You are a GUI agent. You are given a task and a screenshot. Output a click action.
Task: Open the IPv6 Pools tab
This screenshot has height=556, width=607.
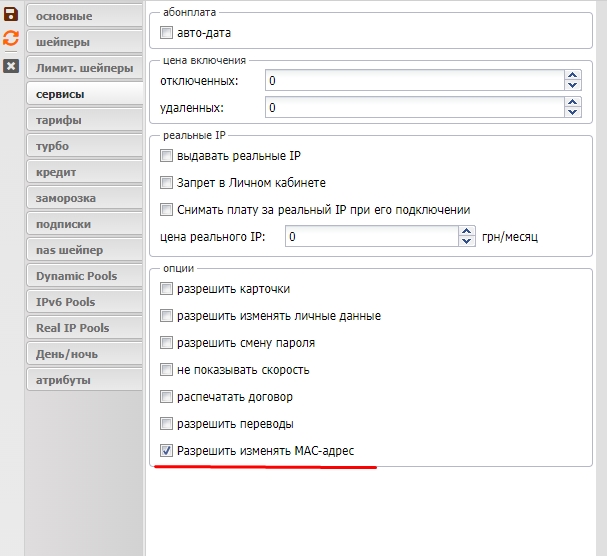tap(83, 302)
